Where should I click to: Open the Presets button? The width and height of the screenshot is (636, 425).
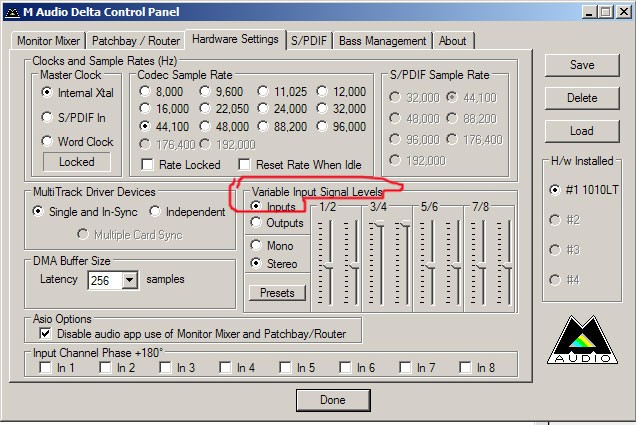click(x=277, y=293)
